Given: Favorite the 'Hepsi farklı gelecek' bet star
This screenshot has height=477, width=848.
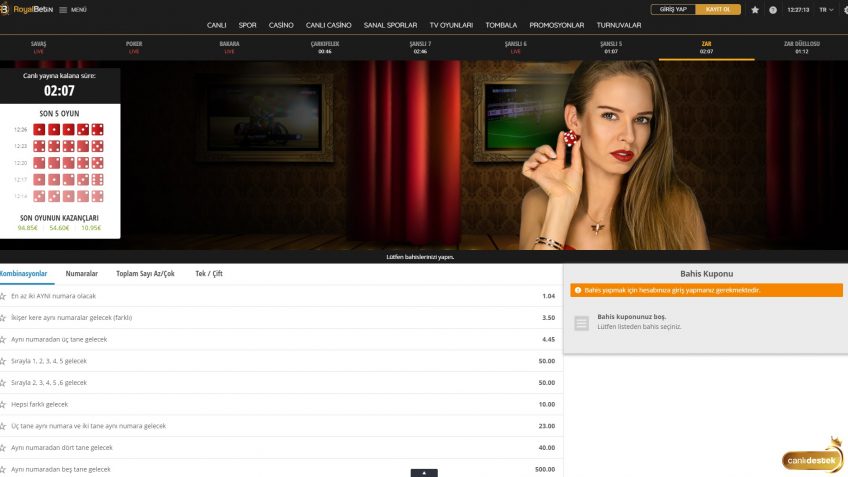Looking at the screenshot, I should 3,405.
